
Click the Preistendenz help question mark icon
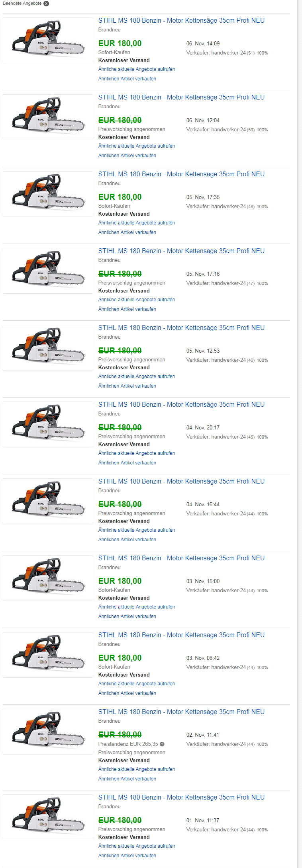point(162,744)
